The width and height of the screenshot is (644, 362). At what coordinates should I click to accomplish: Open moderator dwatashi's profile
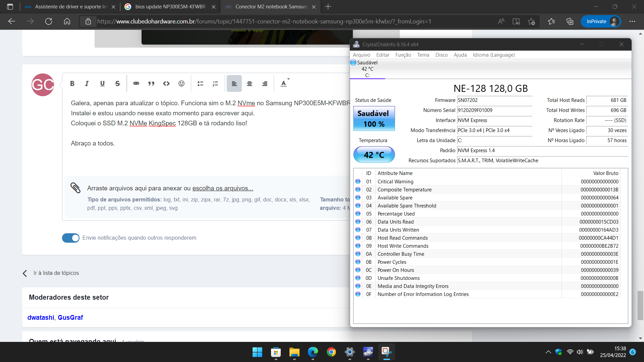click(x=41, y=317)
